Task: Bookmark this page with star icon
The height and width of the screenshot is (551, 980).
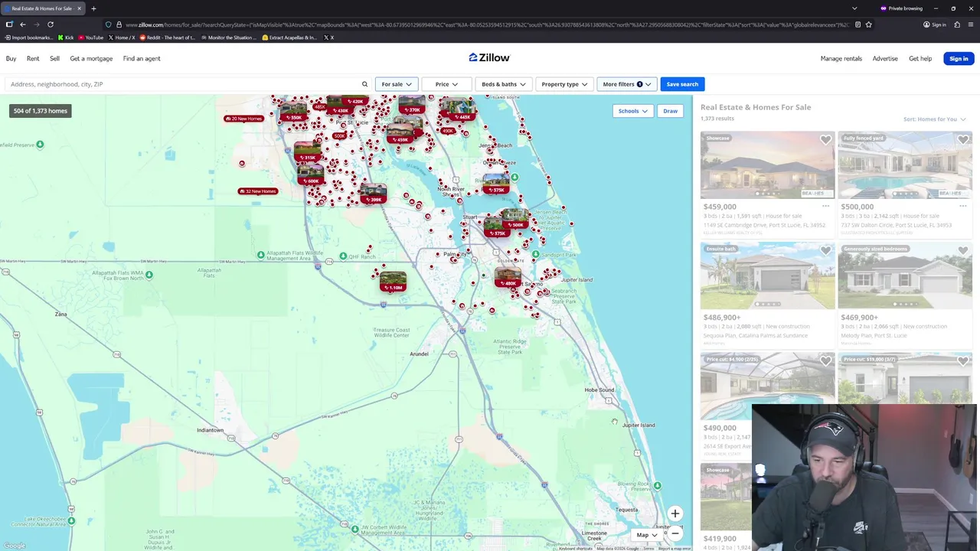Action: [868, 24]
